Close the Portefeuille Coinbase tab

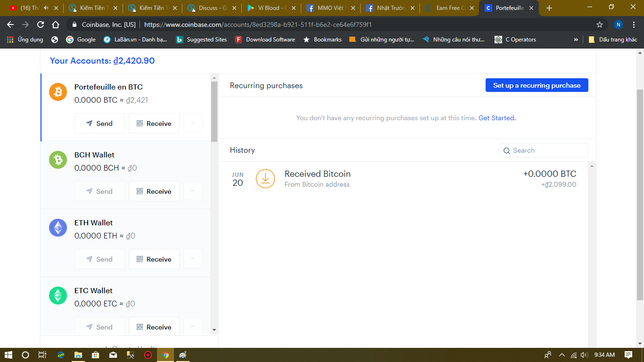click(531, 8)
